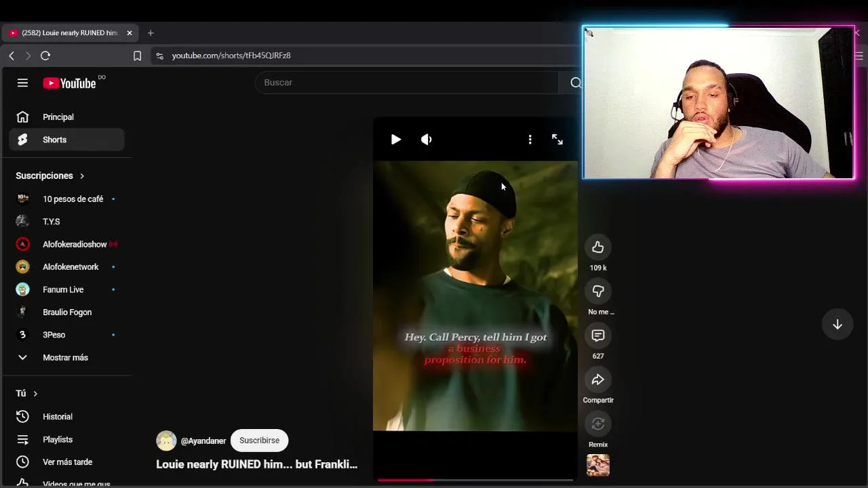Open 10 pesos de café channel

pos(66,199)
